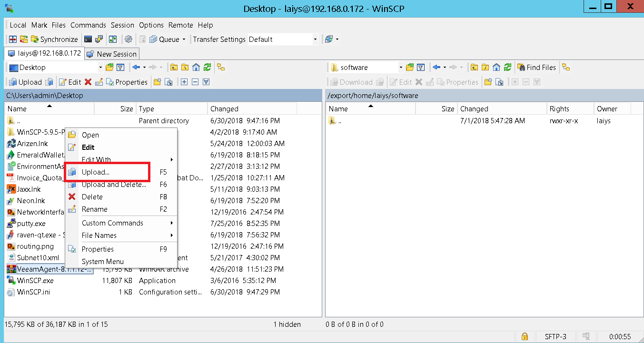Toggle selection with the minus icon
The width and height of the screenshot is (644, 343).
pyautogui.click(x=195, y=82)
